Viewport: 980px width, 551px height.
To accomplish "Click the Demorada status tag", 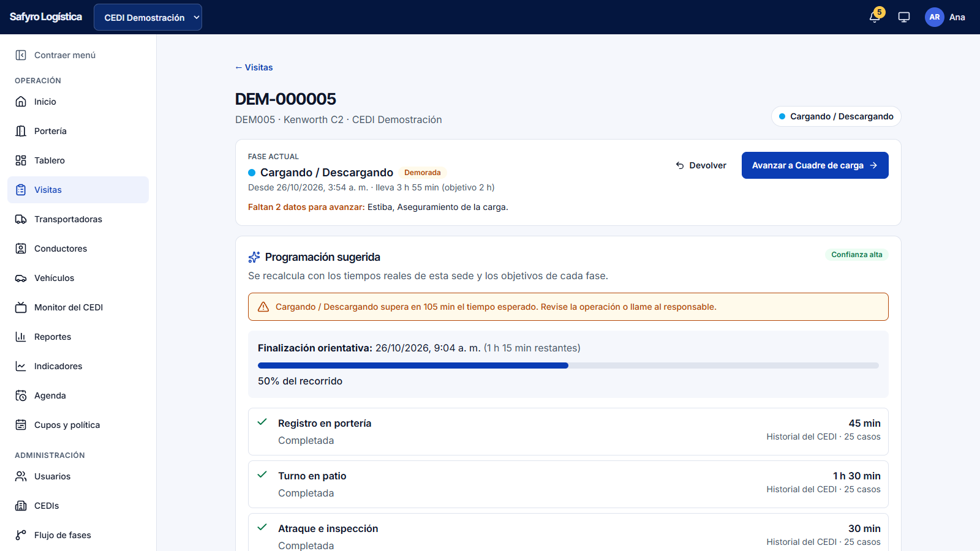I will [x=422, y=173].
